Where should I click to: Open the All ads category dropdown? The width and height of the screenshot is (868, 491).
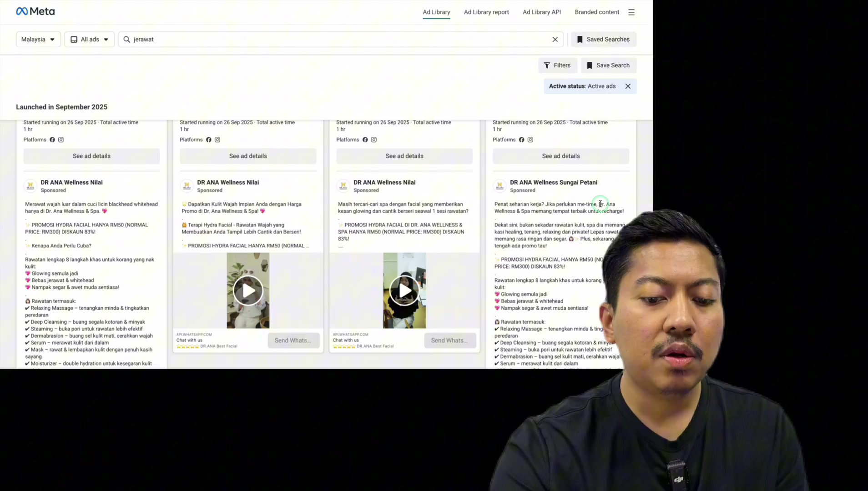click(x=89, y=40)
